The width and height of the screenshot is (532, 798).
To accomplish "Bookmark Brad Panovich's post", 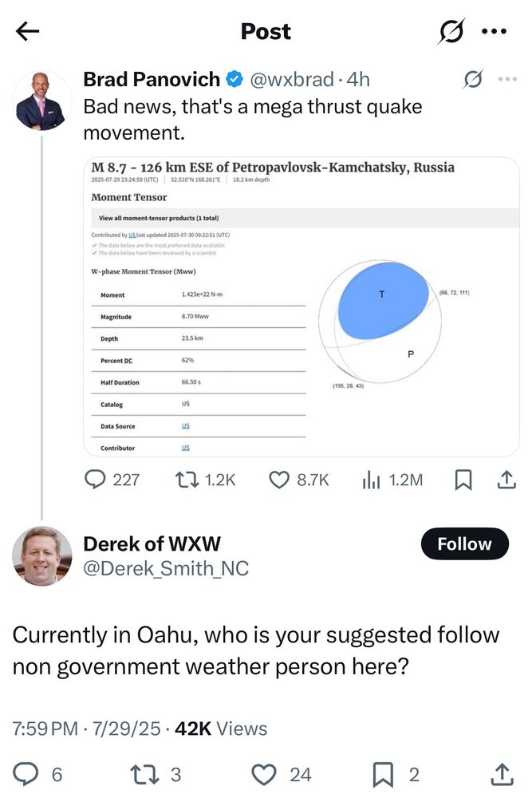I will click(463, 480).
